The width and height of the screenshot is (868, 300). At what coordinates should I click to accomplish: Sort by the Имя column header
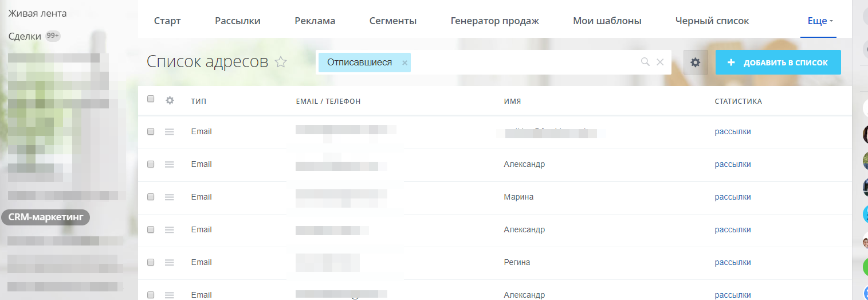[x=512, y=101]
